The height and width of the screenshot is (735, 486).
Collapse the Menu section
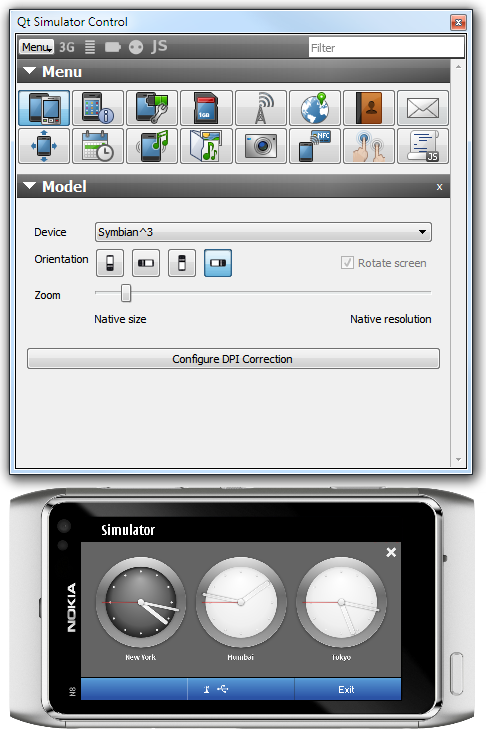[30, 71]
